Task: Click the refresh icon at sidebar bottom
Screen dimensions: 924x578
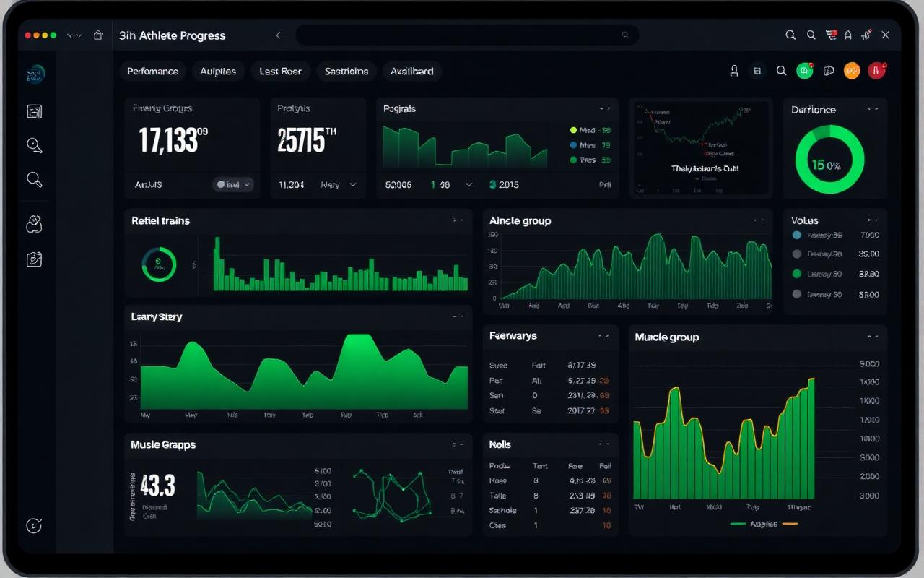Action: tap(34, 526)
